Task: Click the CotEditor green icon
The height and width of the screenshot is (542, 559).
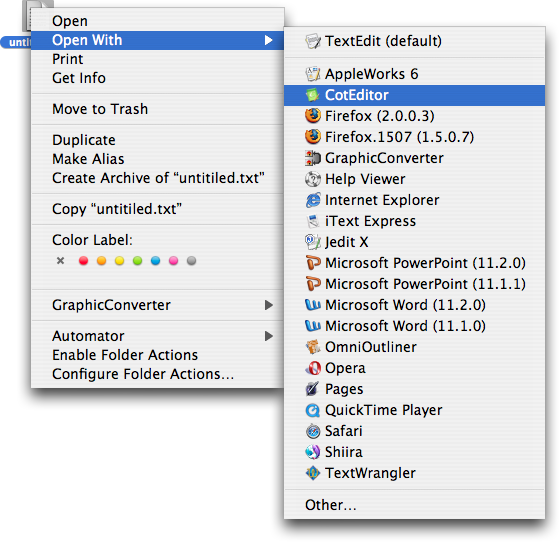Action: [313, 95]
